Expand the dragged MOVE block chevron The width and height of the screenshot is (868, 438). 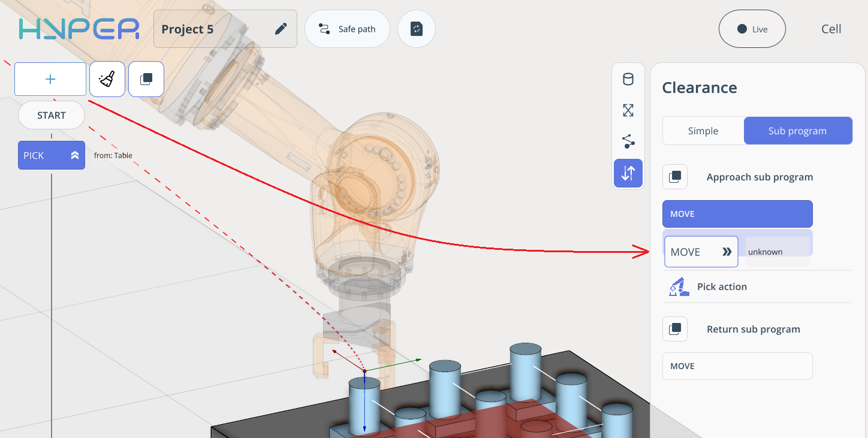727,252
